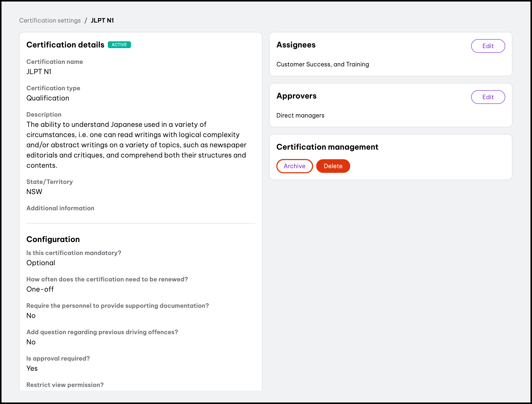Click the Yes approval required value
Screen dimensions: 532x404
tap(32, 368)
